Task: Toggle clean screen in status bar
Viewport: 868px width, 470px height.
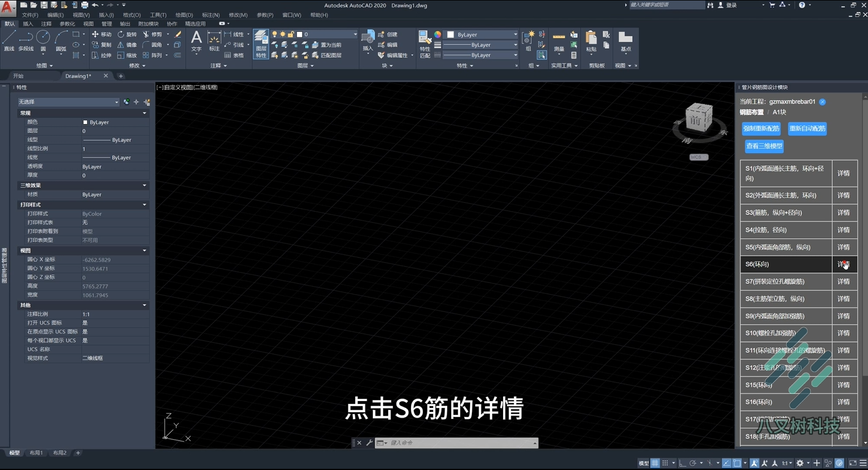Action: 853,463
